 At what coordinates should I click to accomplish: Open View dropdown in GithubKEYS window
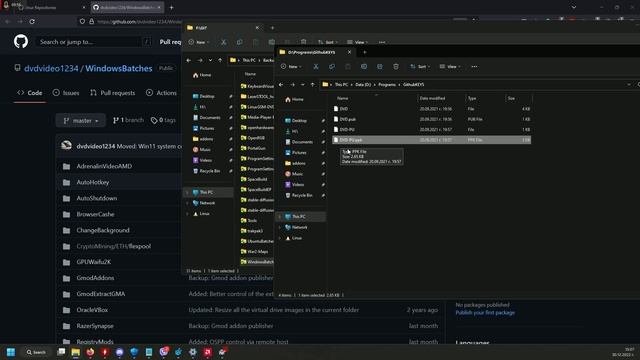point(450,67)
